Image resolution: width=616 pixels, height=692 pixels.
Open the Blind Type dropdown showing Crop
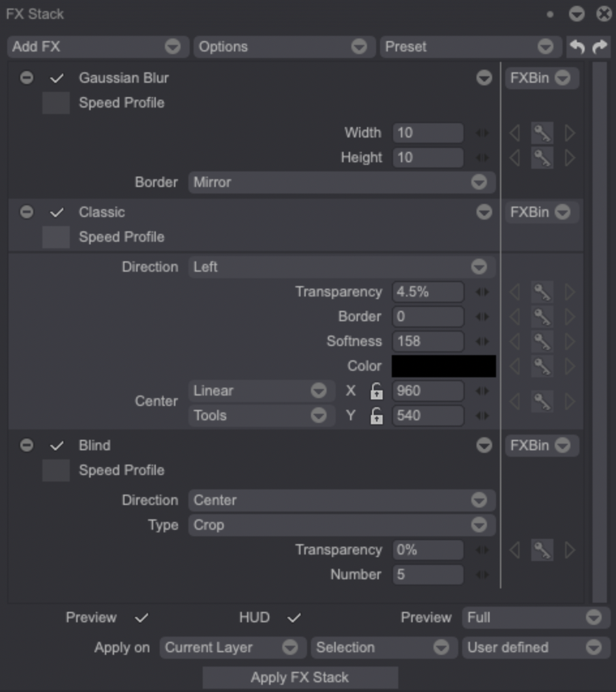coord(342,525)
